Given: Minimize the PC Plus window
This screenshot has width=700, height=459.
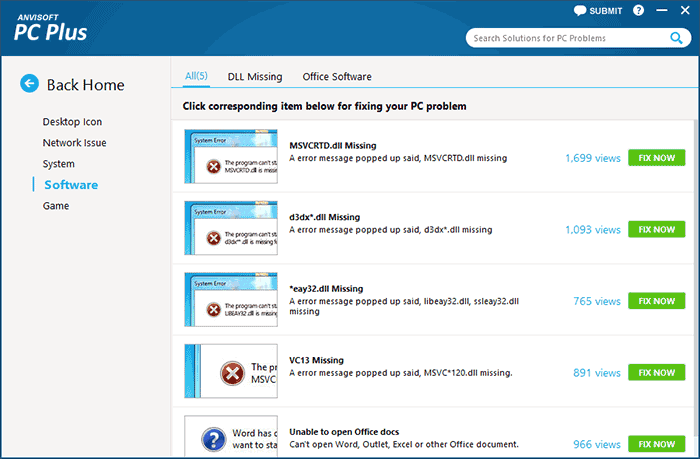Looking at the screenshot, I should click(x=661, y=11).
